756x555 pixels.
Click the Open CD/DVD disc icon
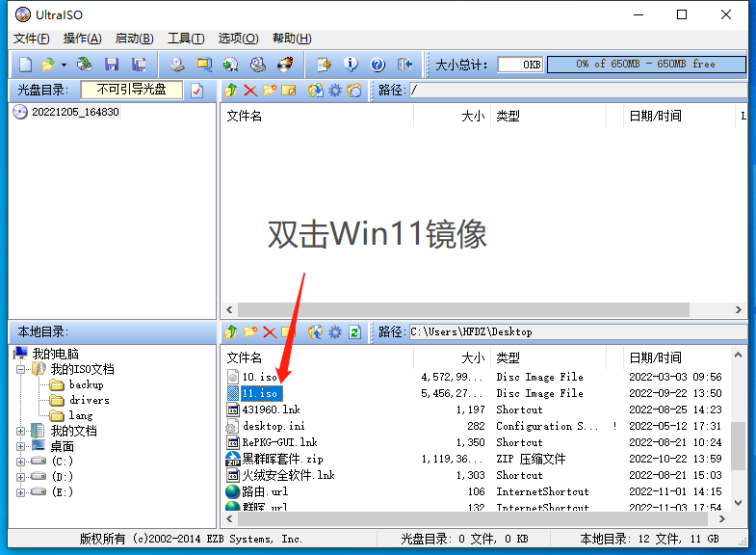[85, 65]
